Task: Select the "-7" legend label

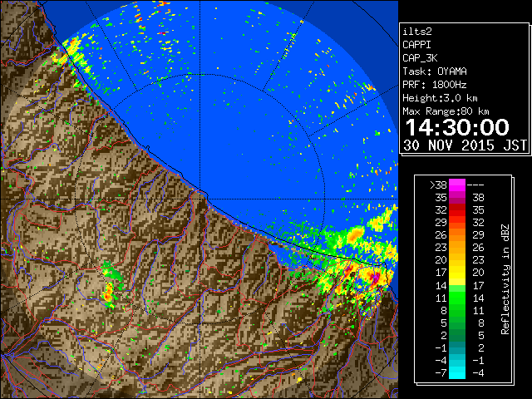Action: (x=441, y=373)
